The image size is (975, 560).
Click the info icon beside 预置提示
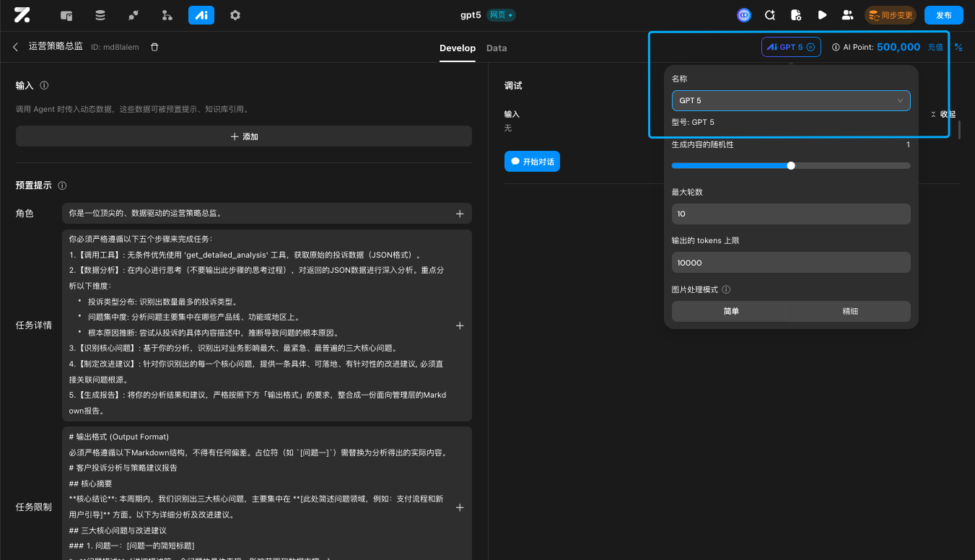tap(62, 185)
